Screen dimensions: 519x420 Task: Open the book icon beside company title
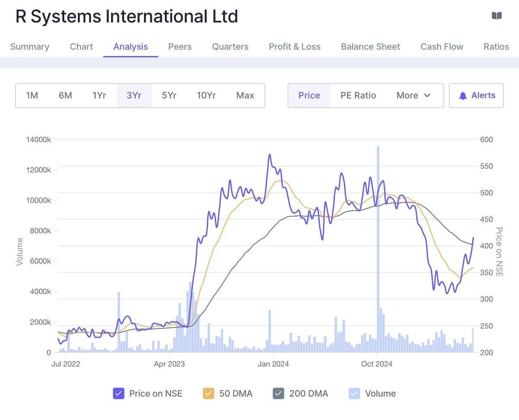pyautogui.click(x=497, y=16)
